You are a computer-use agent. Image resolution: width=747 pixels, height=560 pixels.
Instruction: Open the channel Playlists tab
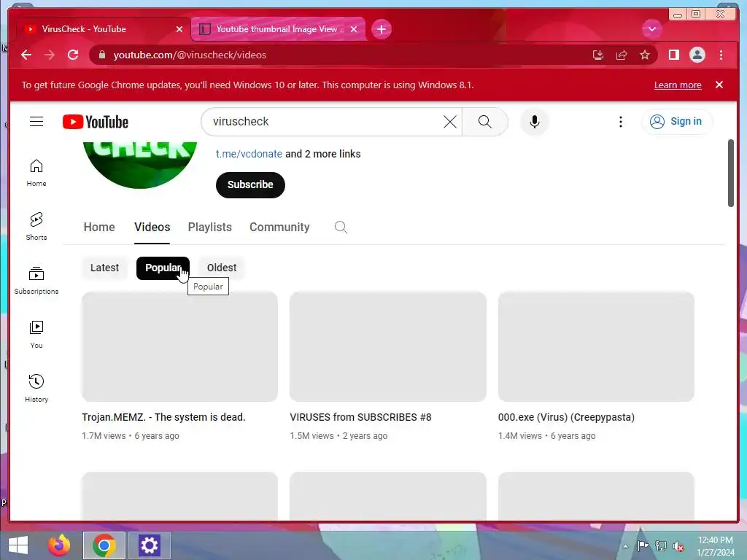click(x=209, y=227)
